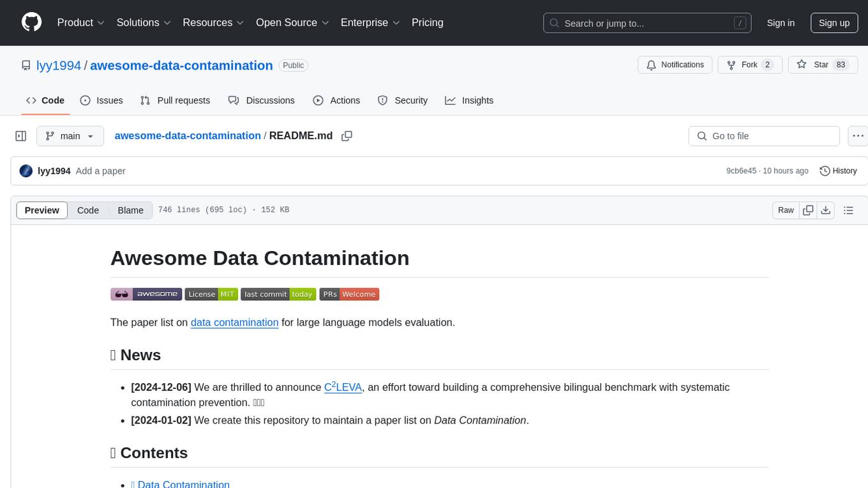Switch to the Pull requests tab

175,100
